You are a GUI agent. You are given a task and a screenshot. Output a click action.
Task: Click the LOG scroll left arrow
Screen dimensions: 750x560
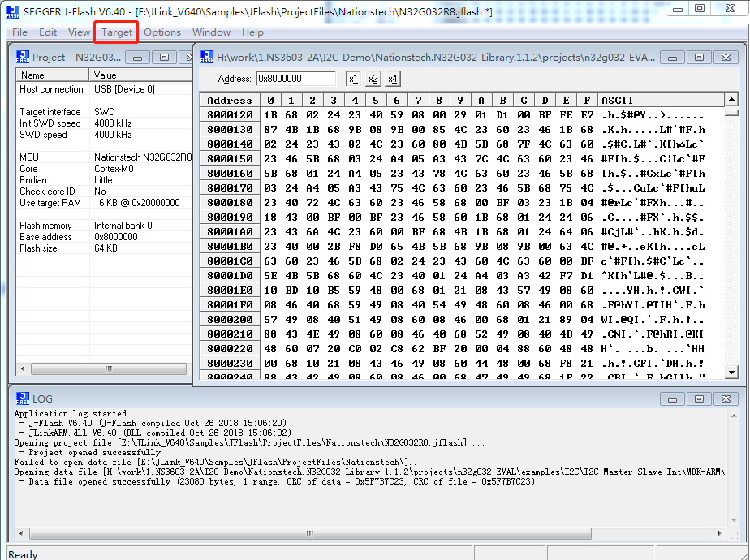[x=20, y=532]
